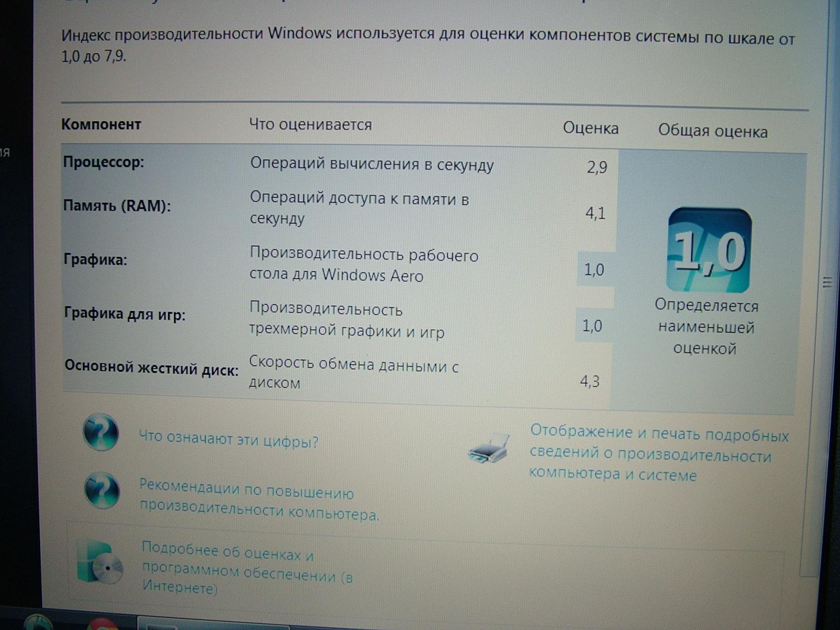The image size is (840, 630).
Task: Open the link "Отображение и печать подробных сведений"
Action: pos(659,454)
